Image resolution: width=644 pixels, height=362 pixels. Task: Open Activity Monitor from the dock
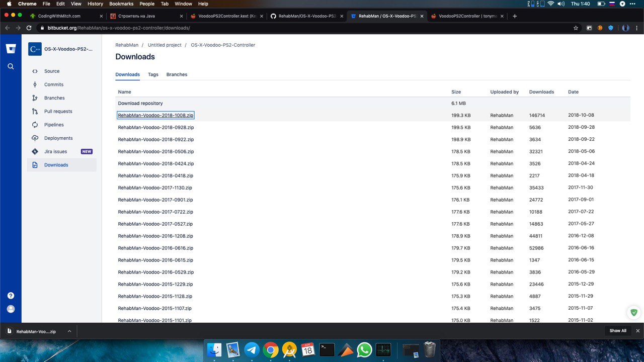coord(383,349)
